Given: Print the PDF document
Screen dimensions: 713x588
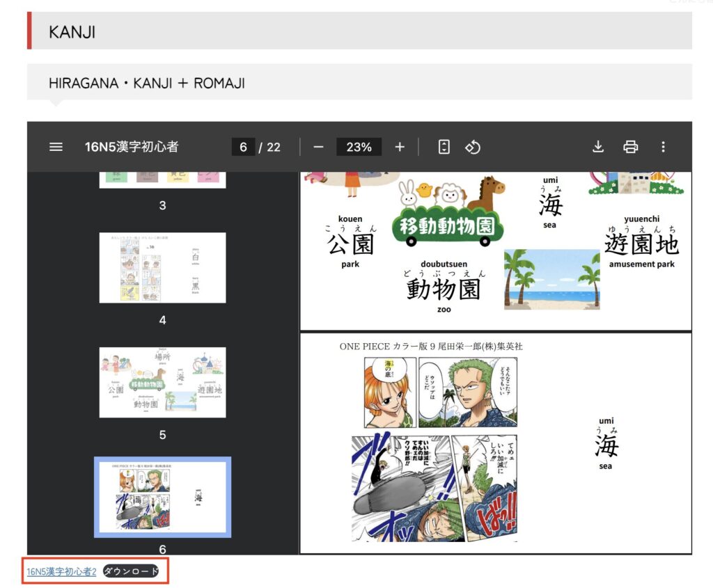Looking at the screenshot, I should click(x=630, y=147).
